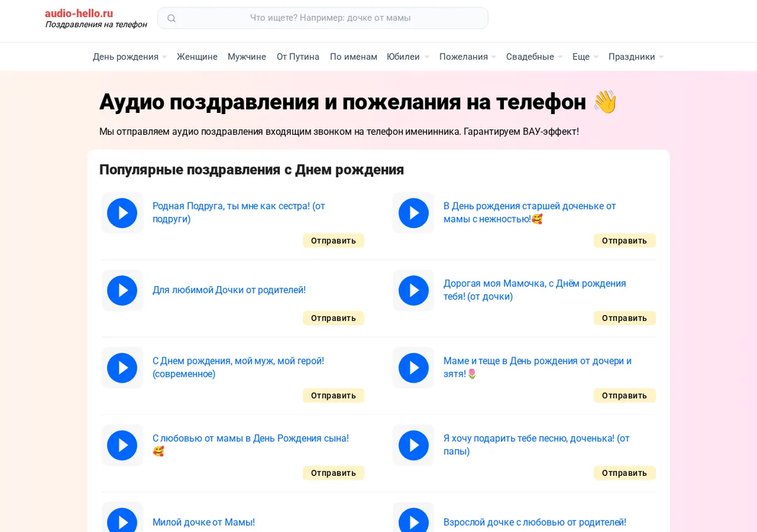Expand the Праздники dropdown menu
The width and height of the screenshot is (757, 532).
(x=636, y=57)
